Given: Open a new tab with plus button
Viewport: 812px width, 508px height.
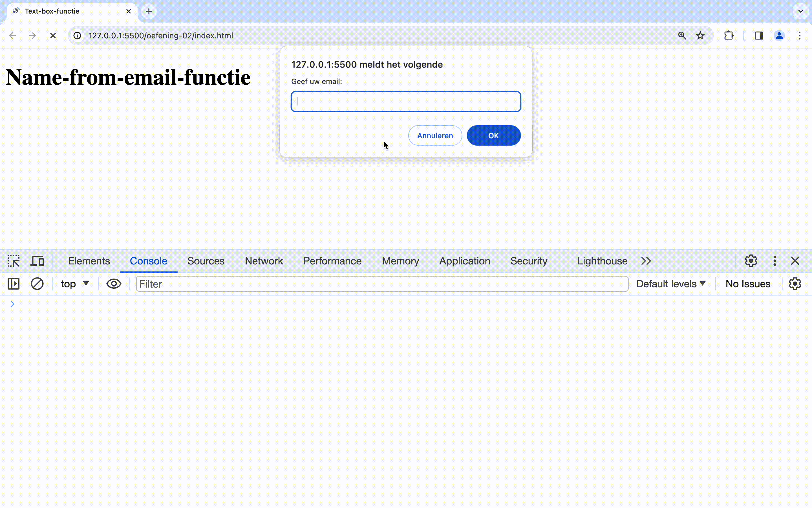Looking at the screenshot, I should (149, 11).
